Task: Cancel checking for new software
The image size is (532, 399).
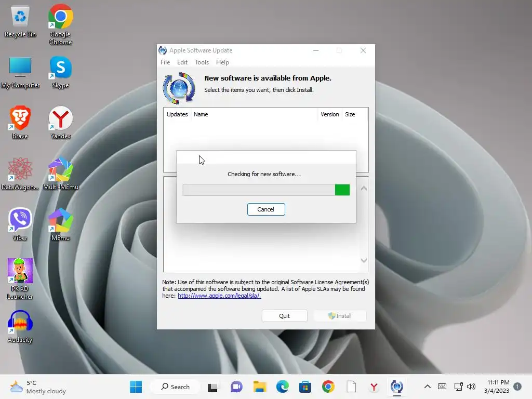Action: 266,209
